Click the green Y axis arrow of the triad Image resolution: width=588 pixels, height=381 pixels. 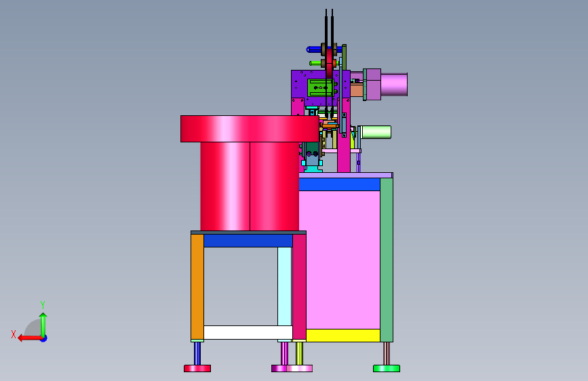(43, 324)
